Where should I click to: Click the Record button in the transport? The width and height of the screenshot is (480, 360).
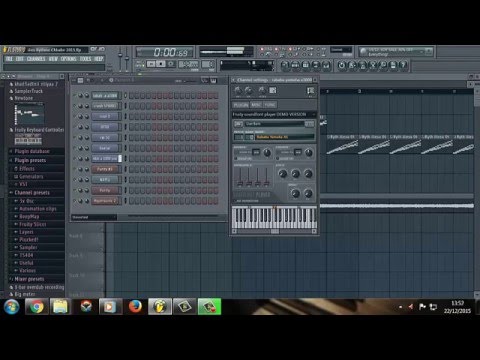tap(171, 64)
